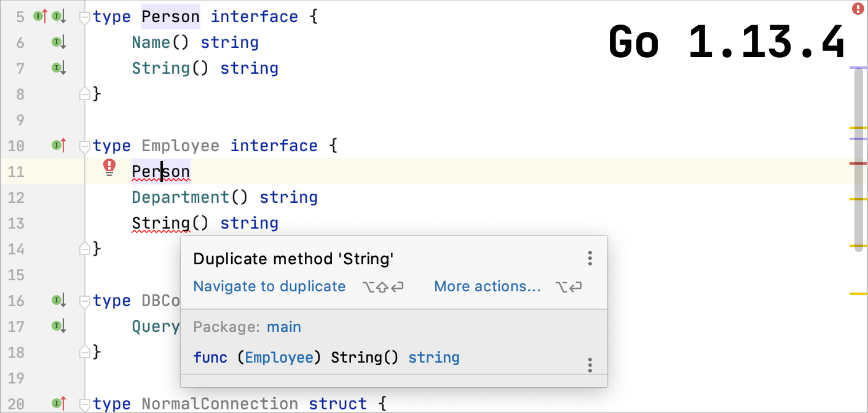Open the three-dot menu beside func (Employee) String()

(590, 365)
